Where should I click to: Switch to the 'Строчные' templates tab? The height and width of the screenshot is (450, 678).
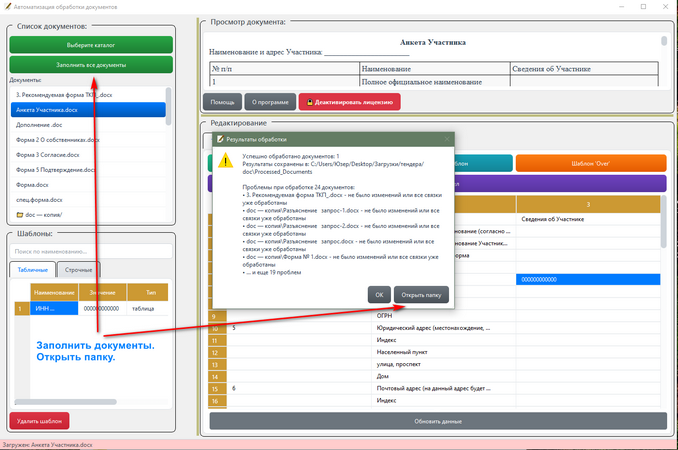tap(78, 270)
